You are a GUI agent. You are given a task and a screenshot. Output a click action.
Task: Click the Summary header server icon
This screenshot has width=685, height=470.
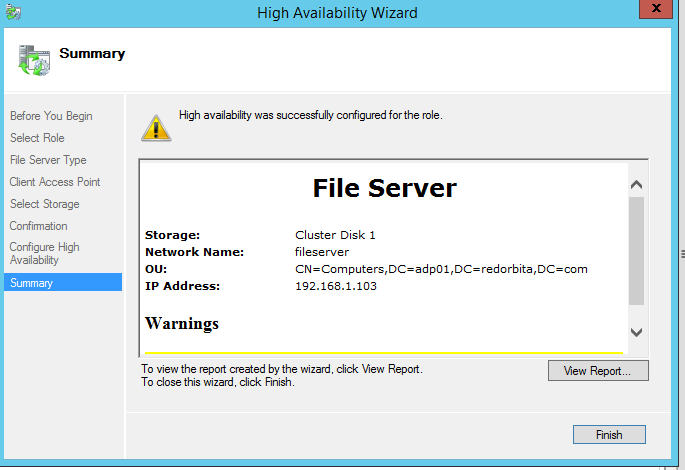33,60
